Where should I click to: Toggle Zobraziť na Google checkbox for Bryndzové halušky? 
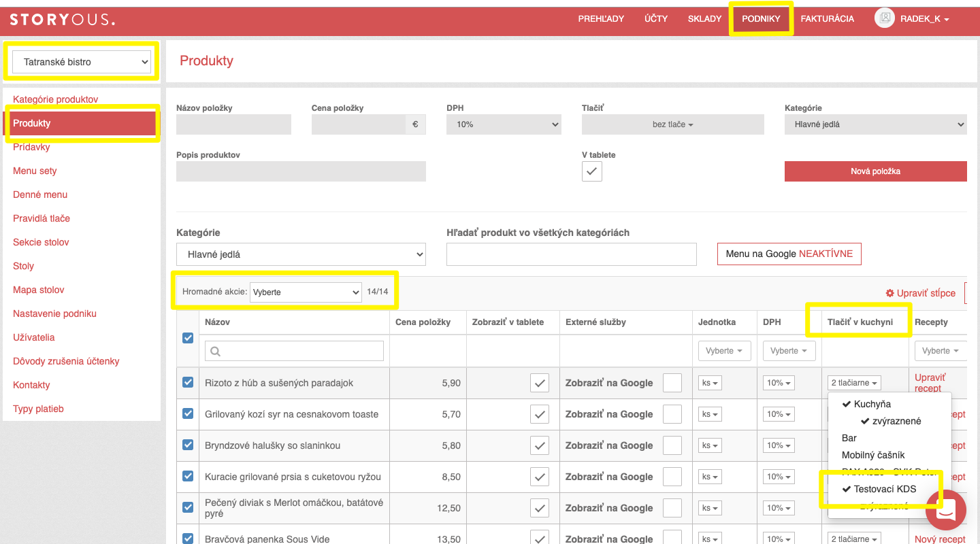[672, 445]
